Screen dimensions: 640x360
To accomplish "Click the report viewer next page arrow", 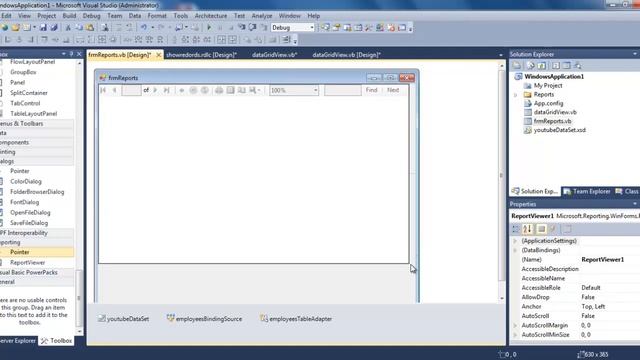I will point(155,90).
